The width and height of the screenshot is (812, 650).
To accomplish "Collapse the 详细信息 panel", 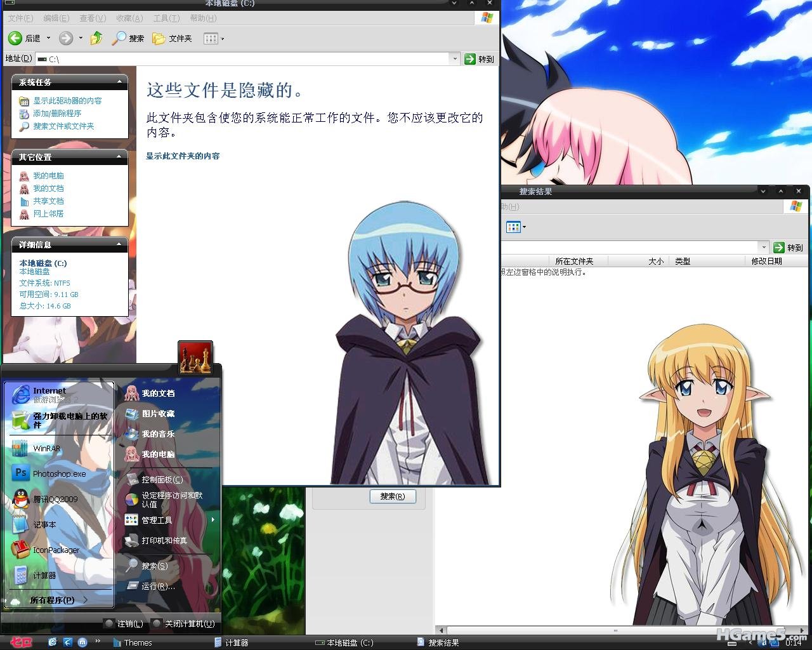I will (119, 244).
